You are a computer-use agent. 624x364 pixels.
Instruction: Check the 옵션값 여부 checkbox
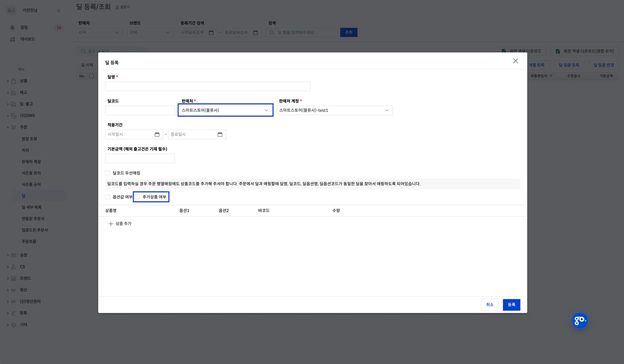pos(108,197)
